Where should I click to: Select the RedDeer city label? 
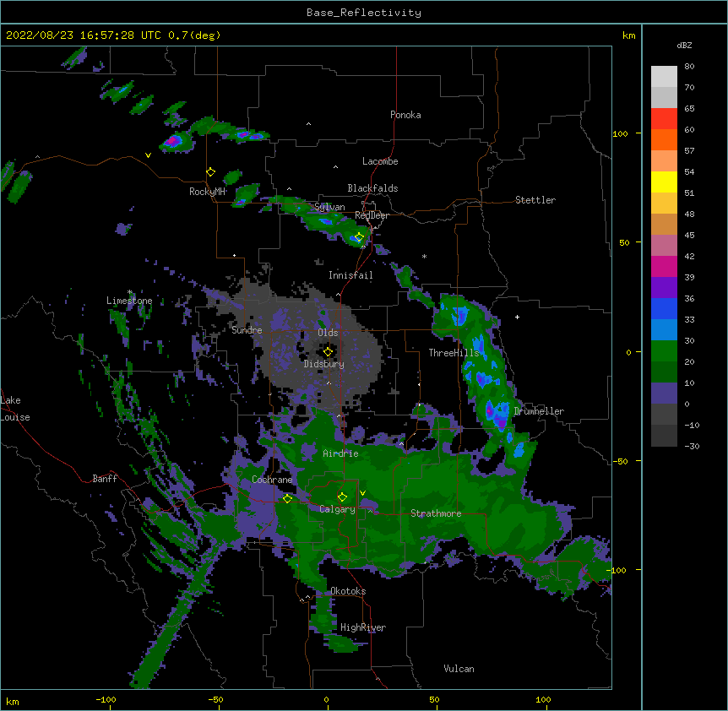[372, 215]
